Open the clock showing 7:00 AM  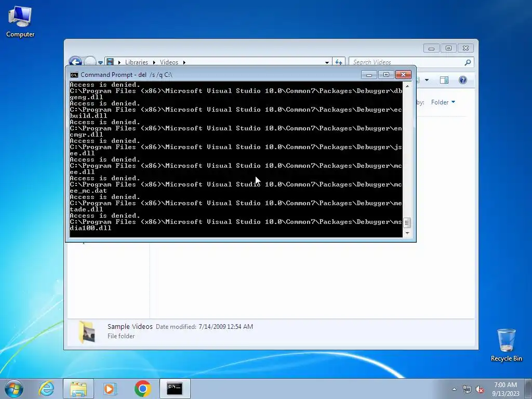pyautogui.click(x=506, y=389)
